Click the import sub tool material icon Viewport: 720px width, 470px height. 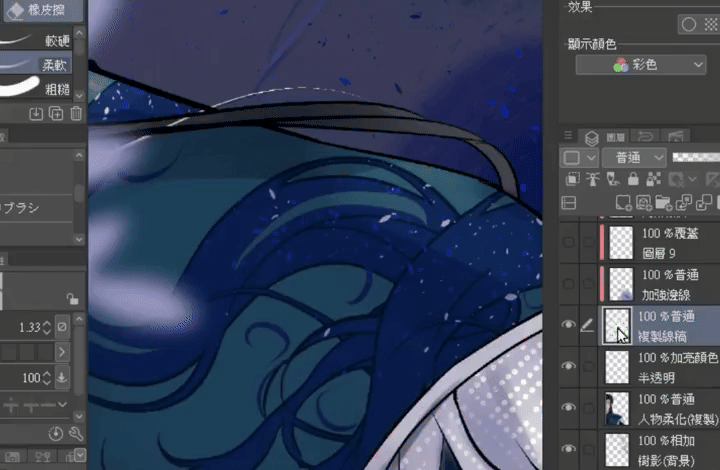[36, 113]
